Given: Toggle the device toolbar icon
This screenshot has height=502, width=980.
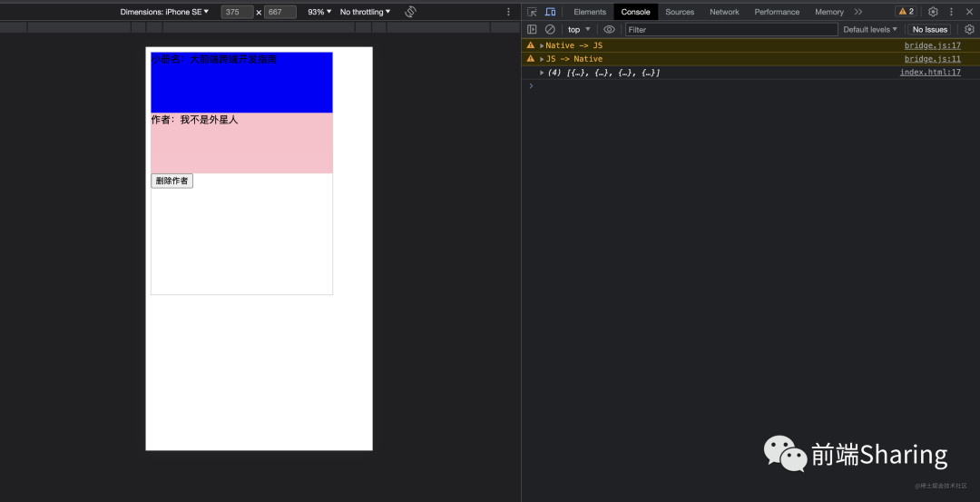Looking at the screenshot, I should 550,12.
